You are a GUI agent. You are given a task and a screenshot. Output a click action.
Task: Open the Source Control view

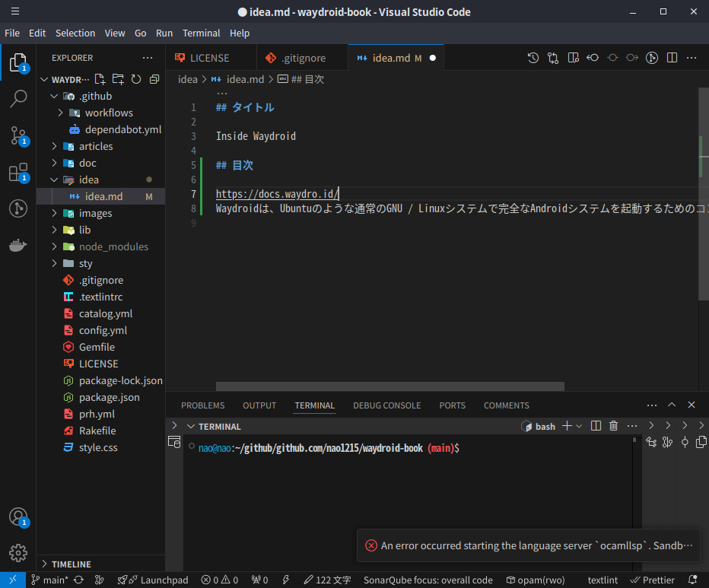click(x=18, y=135)
